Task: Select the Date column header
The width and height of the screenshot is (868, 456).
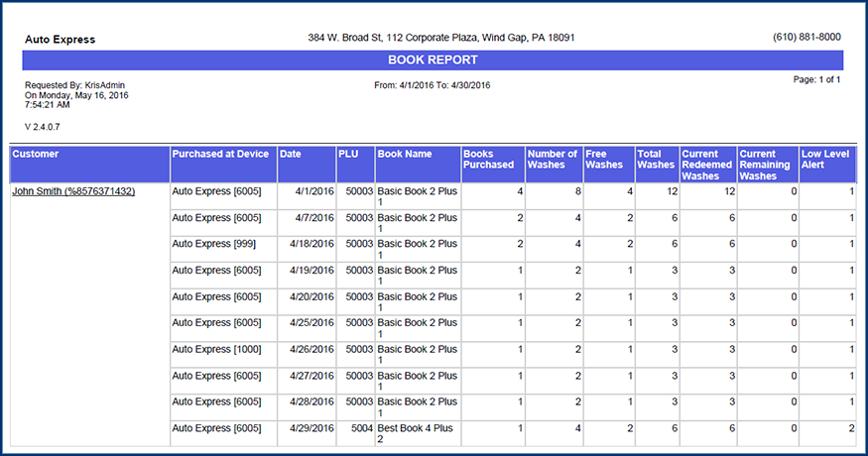Action: tap(291, 155)
